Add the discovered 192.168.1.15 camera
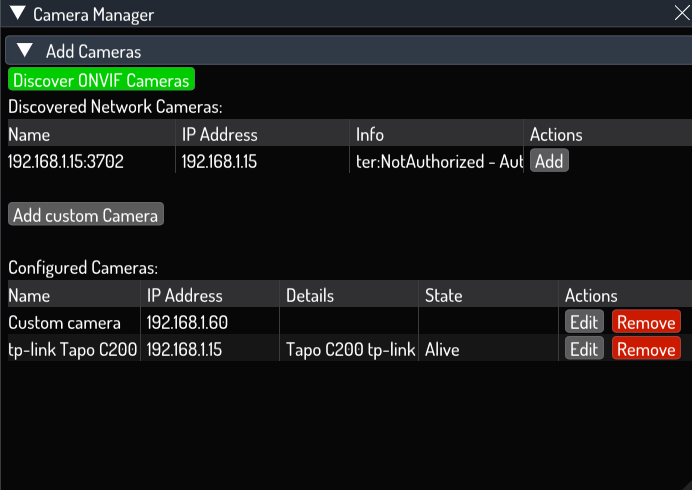692x490 pixels. tap(549, 161)
